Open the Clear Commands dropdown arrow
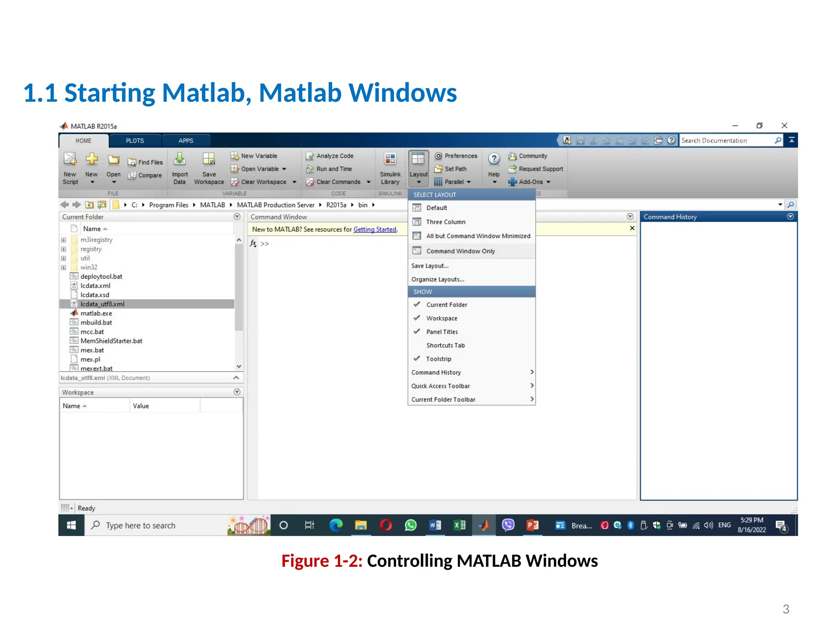Screen dimensions: 840x630 click(x=368, y=182)
